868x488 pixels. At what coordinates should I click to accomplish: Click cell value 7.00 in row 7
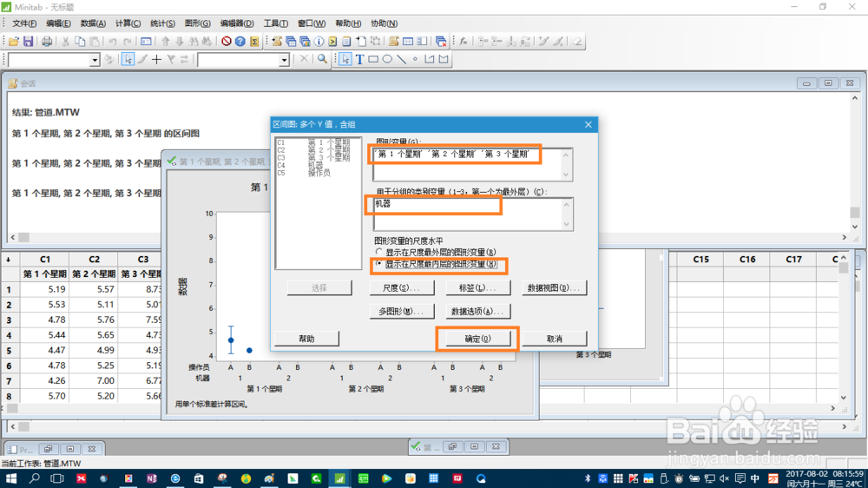coord(94,380)
